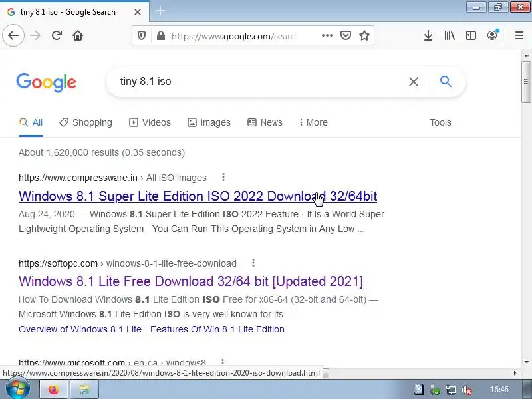Click the first system tray icon

click(419, 390)
